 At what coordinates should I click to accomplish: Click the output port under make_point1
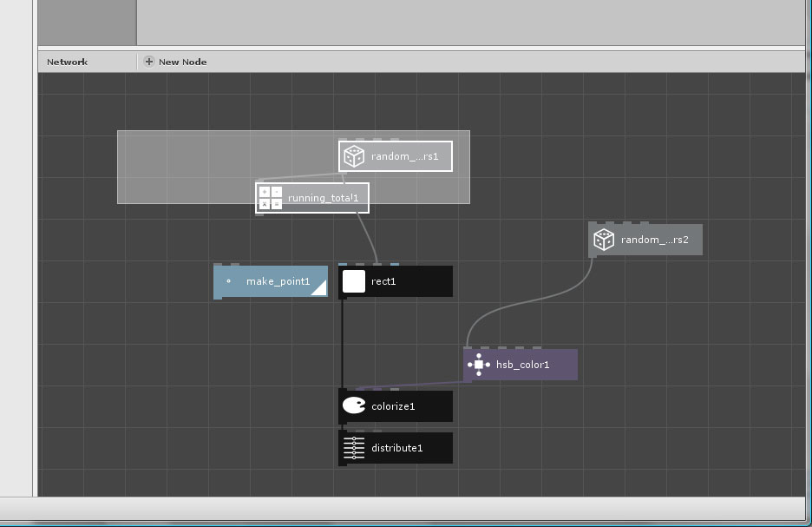pyautogui.click(x=218, y=298)
